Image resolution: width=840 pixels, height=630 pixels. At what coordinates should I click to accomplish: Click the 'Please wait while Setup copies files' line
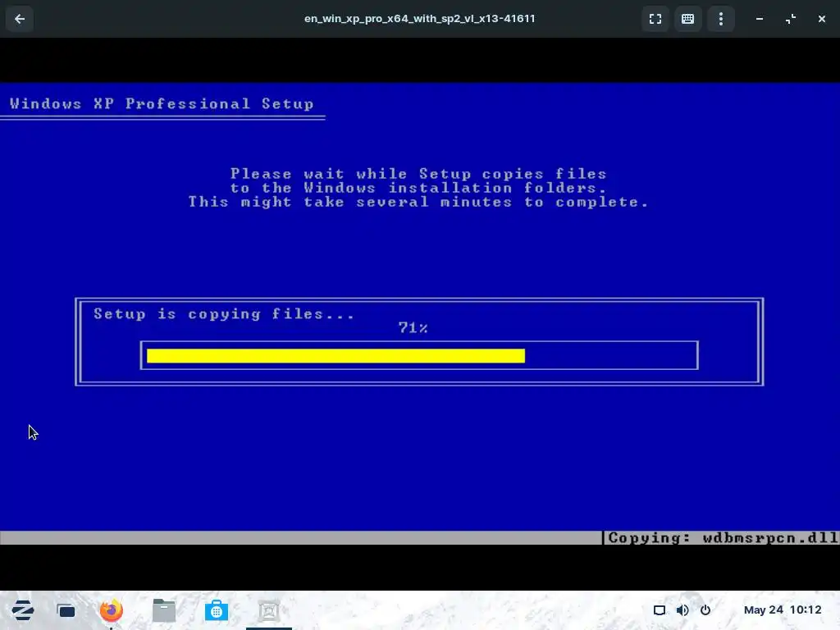(x=418, y=174)
